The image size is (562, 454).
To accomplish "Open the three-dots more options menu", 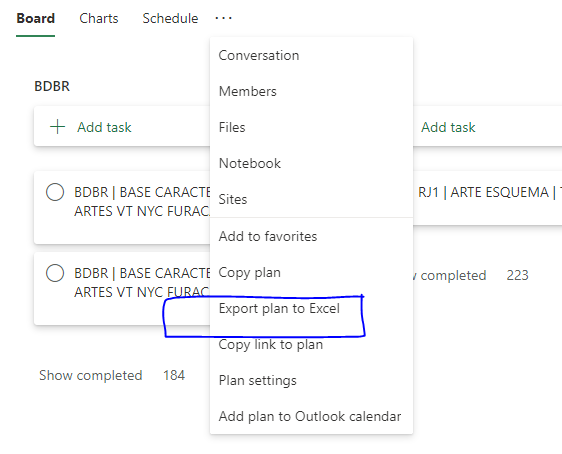I will coord(223,18).
